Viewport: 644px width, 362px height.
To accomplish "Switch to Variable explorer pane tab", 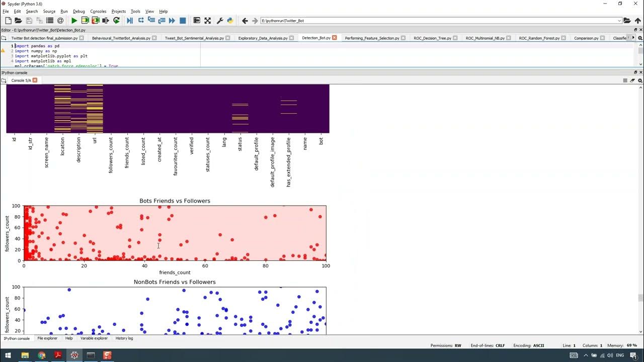I will coord(94,338).
